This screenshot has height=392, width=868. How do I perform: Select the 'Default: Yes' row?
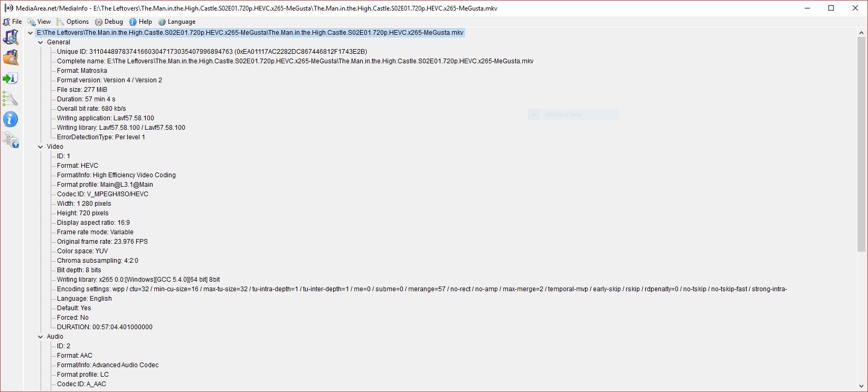[74, 308]
